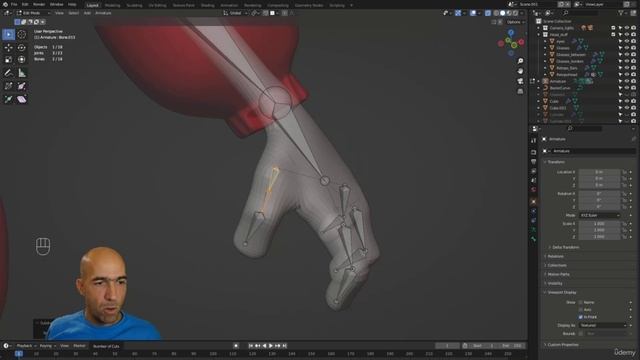Enable the Name checkbox under Show
The height and width of the screenshot is (360, 640).
tap(580, 302)
